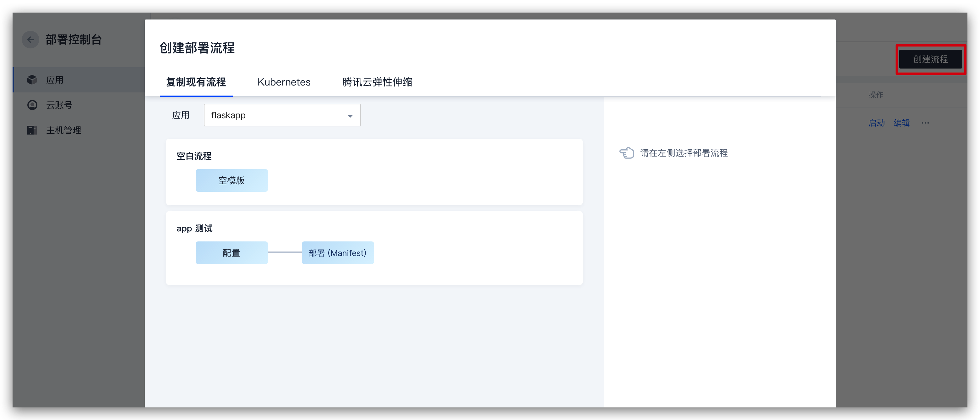
Task: Click the 主机管理 server icon
Action: pos(32,130)
